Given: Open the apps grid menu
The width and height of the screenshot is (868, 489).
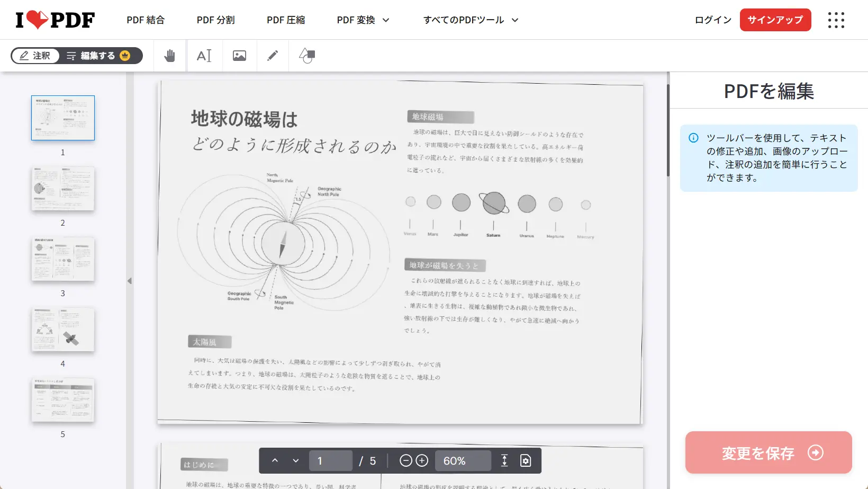Looking at the screenshot, I should click(836, 20).
